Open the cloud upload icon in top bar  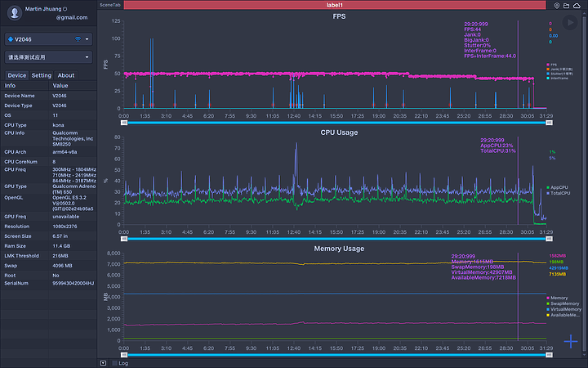click(577, 5)
